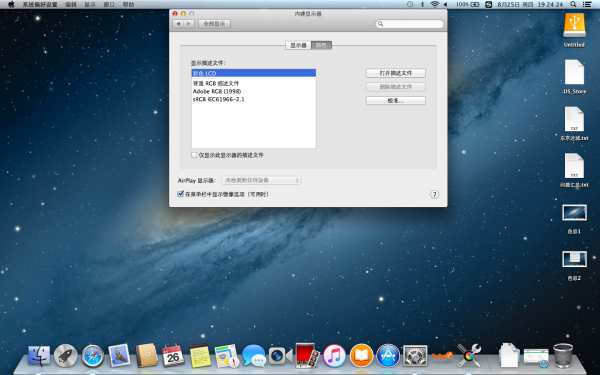Image resolution: width=600 pixels, height=375 pixels.
Task: Toggle show only this display's profiles checkbox
Action: [x=194, y=155]
